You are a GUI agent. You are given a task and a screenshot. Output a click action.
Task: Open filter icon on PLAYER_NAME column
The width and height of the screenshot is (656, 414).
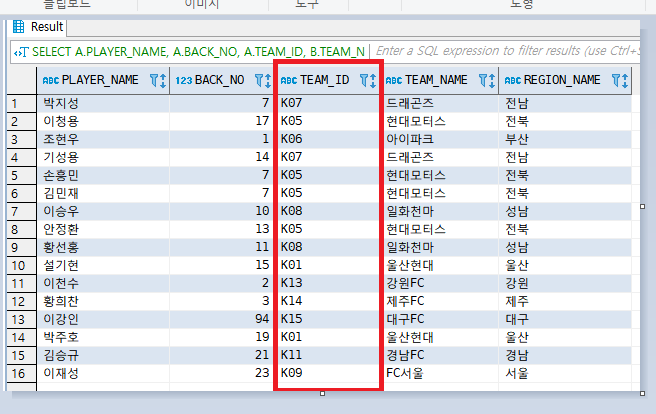154,80
